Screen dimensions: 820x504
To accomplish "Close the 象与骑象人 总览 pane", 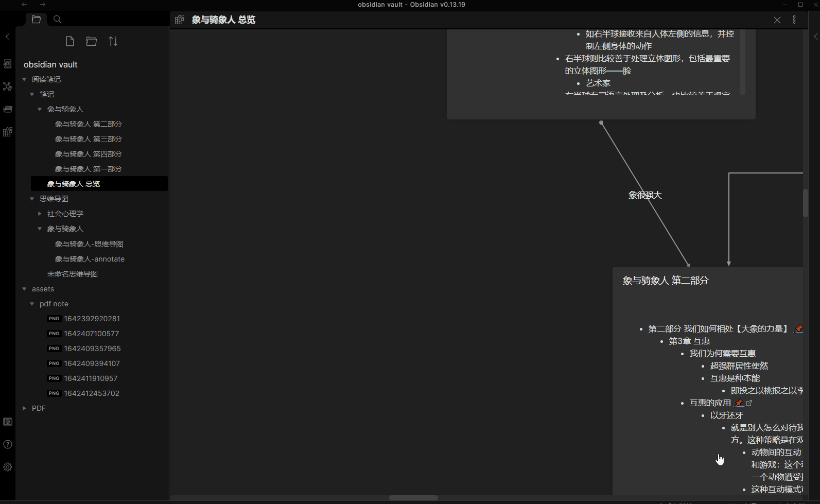I will [x=777, y=20].
